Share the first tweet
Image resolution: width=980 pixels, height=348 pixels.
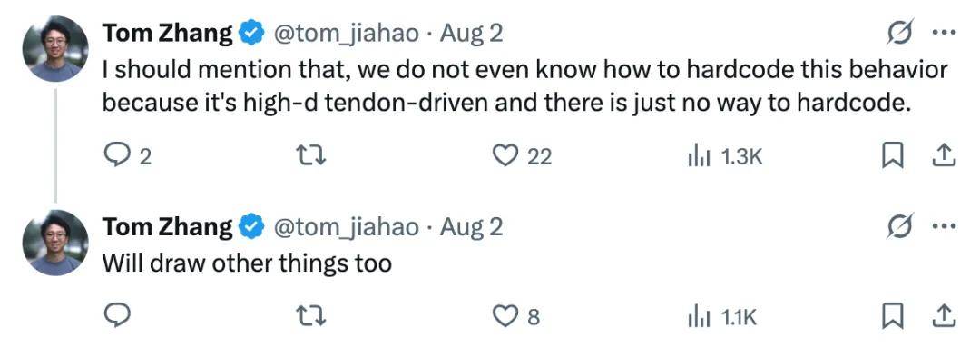click(944, 156)
